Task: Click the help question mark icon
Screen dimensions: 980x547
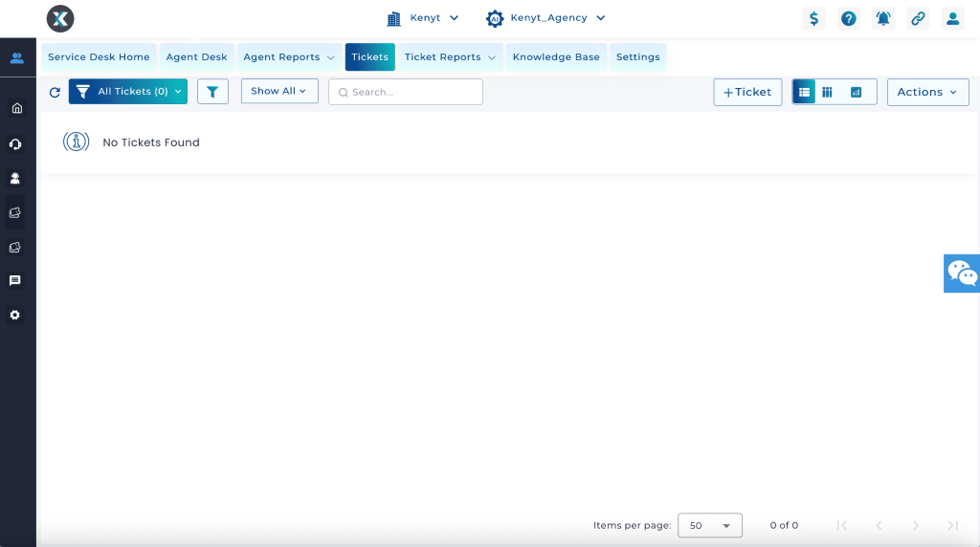Action: [848, 18]
